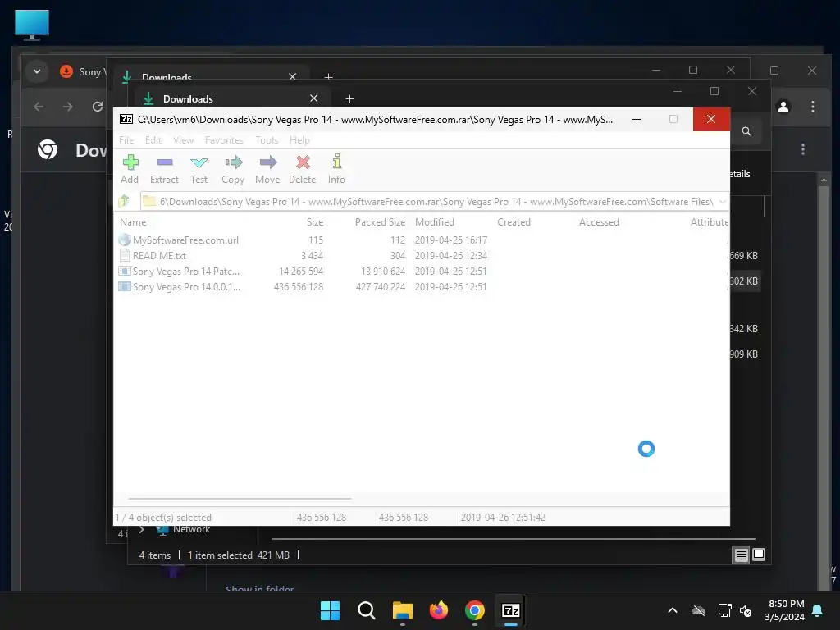Sort by Packed Size column
Viewport: 840px width, 630px height.
tap(380, 221)
